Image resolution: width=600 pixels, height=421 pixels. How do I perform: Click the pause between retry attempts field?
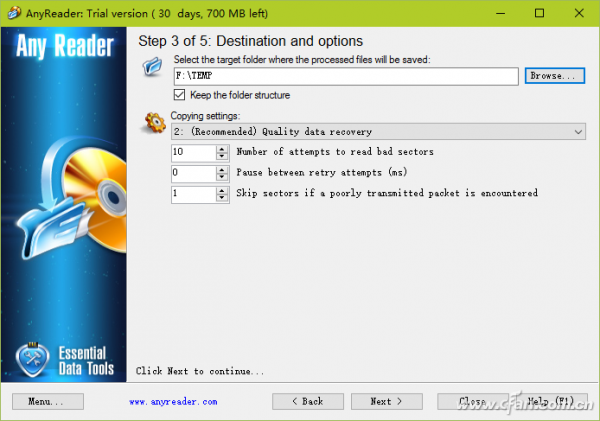(194, 173)
